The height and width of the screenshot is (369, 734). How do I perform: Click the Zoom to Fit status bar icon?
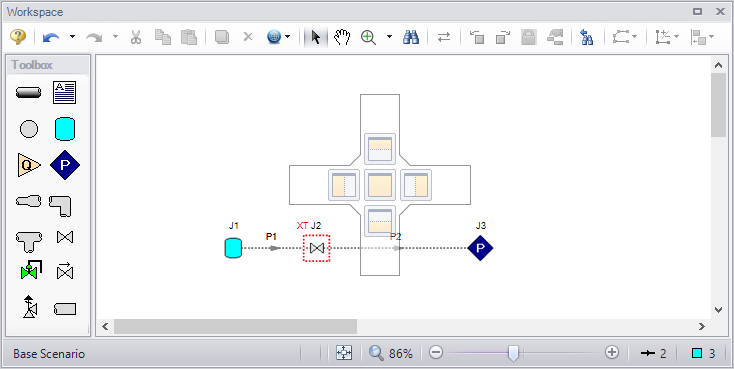[x=344, y=353]
